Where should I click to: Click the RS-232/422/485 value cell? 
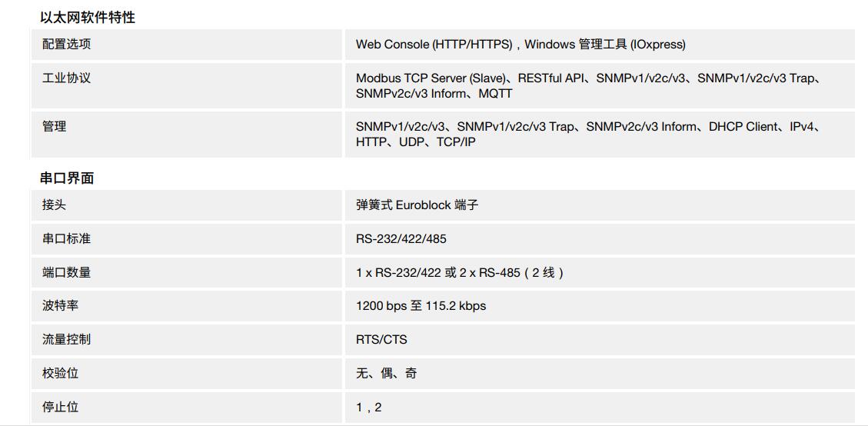pyautogui.click(x=401, y=239)
